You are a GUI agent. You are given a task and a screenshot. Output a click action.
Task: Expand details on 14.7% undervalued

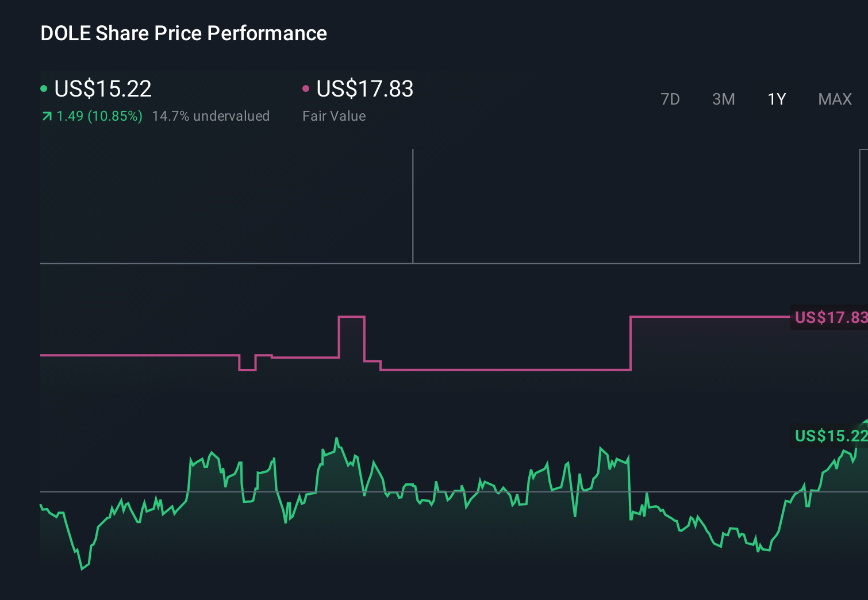click(210, 116)
